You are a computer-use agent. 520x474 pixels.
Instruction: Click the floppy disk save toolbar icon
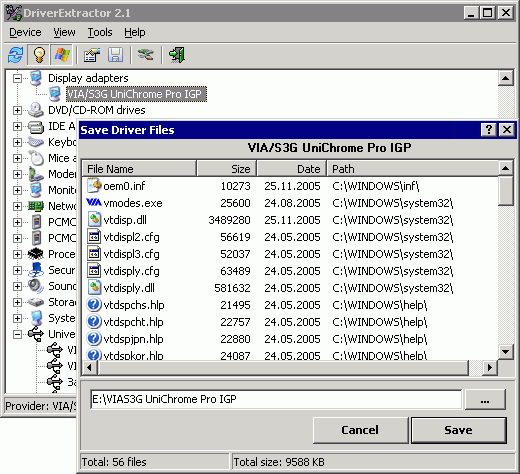(x=115, y=55)
